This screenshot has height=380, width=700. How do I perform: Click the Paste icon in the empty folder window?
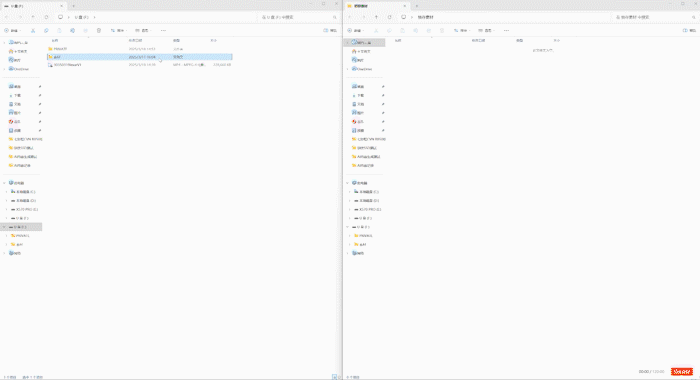point(402,30)
